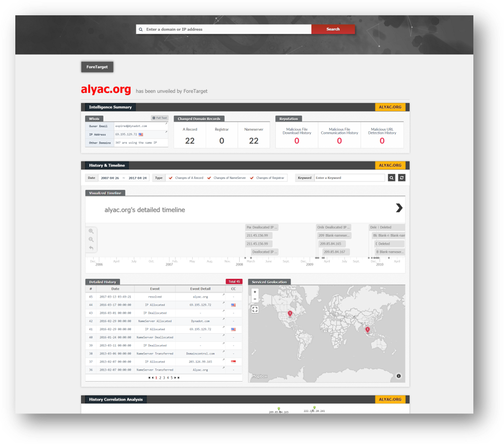Select the Reputation tab
Image resolution: width=504 pixels, height=444 pixels.
click(x=289, y=119)
